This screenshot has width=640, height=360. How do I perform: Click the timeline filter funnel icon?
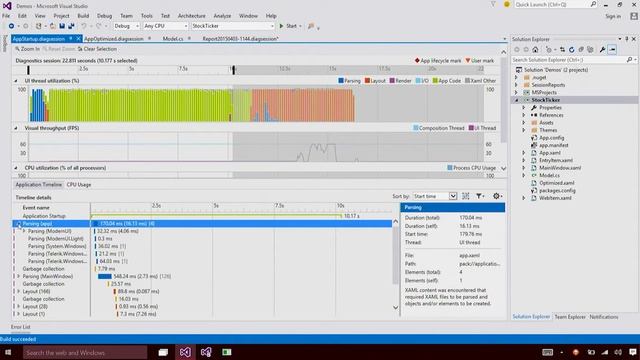pyautogui.click(x=479, y=196)
